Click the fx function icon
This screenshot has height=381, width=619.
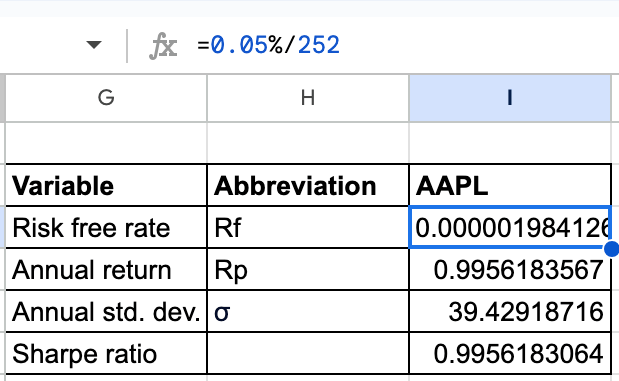tap(163, 46)
